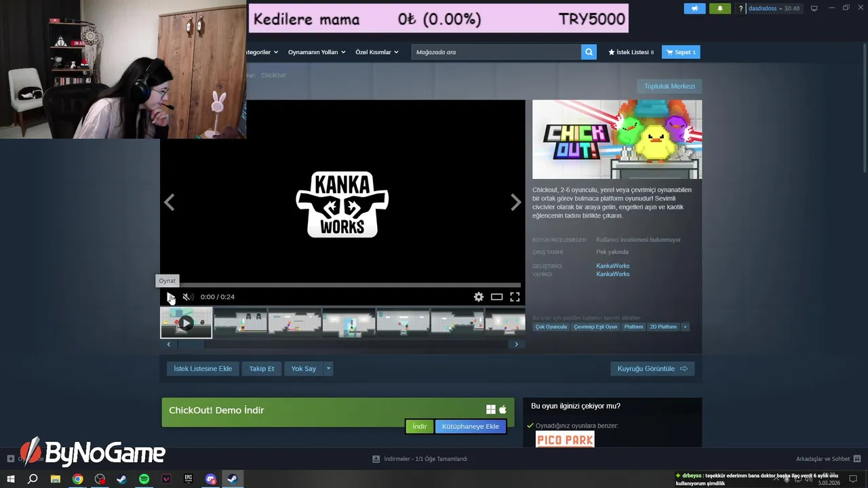Open Windows Start menu
The height and width of the screenshot is (488, 868).
point(10,479)
